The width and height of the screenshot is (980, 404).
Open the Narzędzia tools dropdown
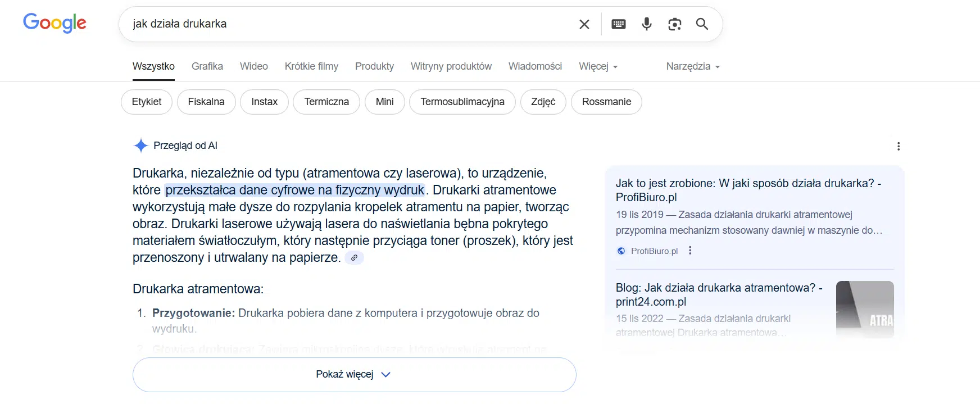[692, 66]
